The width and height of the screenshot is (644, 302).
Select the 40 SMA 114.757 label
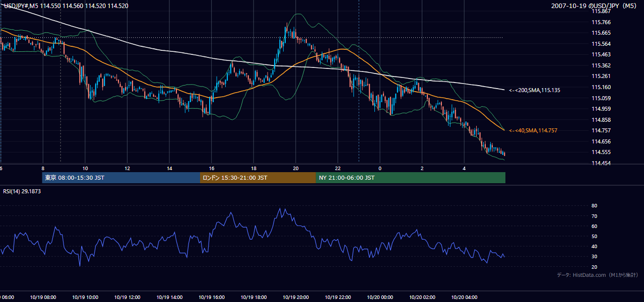coord(533,131)
